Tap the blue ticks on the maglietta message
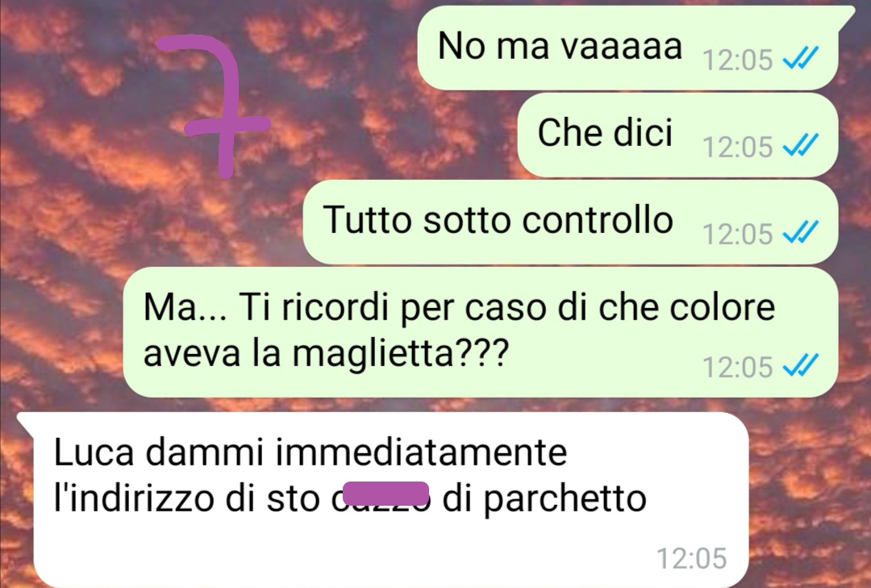This screenshot has width=871, height=588. pos(800,365)
